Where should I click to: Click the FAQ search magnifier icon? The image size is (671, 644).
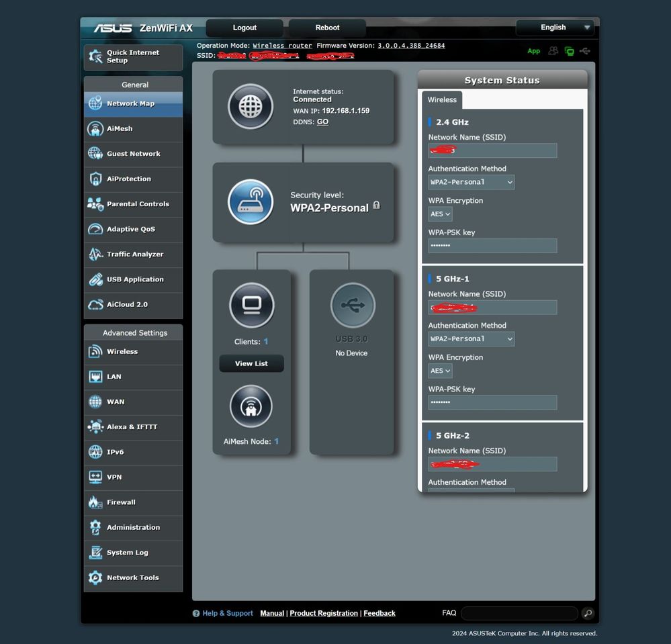tap(588, 613)
